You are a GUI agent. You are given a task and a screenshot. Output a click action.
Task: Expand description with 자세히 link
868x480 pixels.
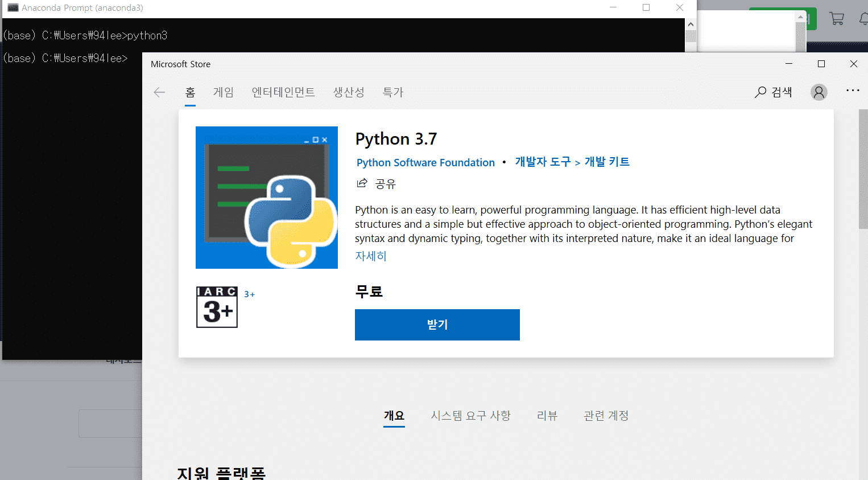pyautogui.click(x=371, y=256)
